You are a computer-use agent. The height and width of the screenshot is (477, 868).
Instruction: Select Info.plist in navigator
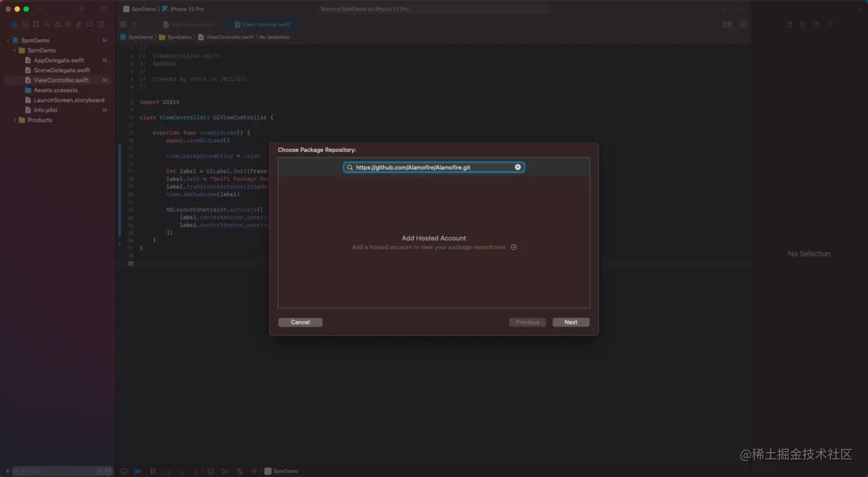tap(45, 110)
